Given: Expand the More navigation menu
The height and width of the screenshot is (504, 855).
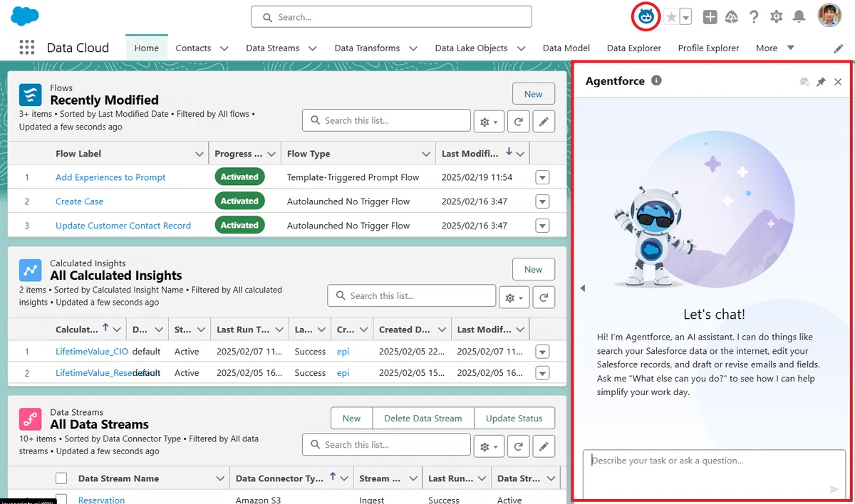Looking at the screenshot, I should [x=774, y=48].
